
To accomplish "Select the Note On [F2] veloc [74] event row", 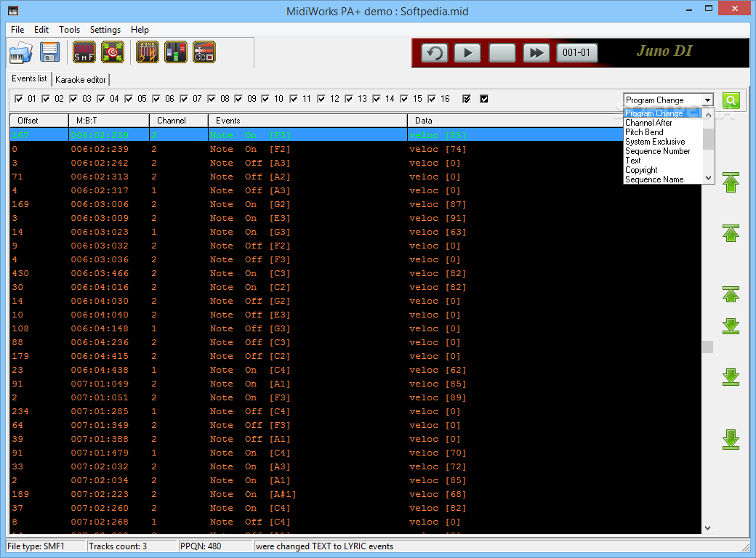I will (355, 149).
